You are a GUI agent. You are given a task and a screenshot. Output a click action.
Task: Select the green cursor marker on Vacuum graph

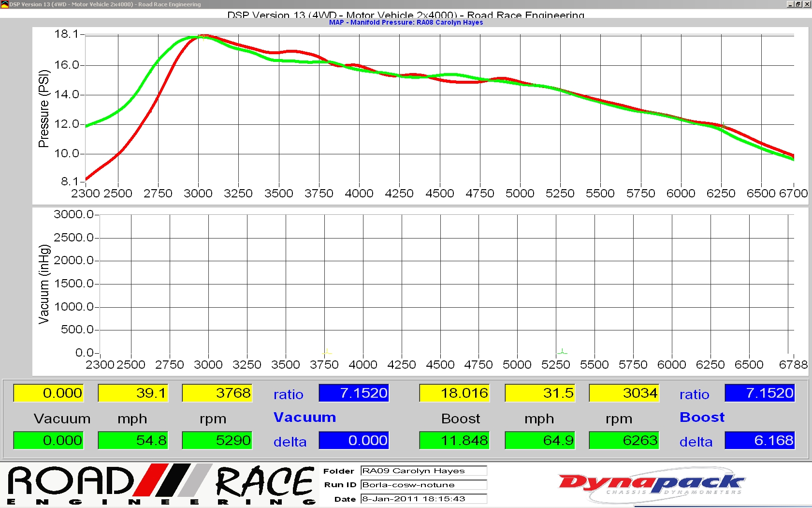click(x=562, y=352)
